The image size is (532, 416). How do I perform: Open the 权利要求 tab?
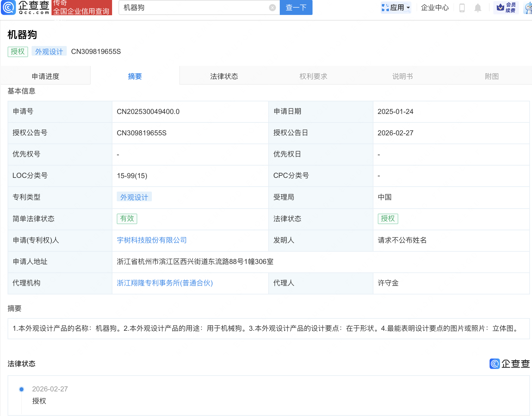tap(313, 76)
